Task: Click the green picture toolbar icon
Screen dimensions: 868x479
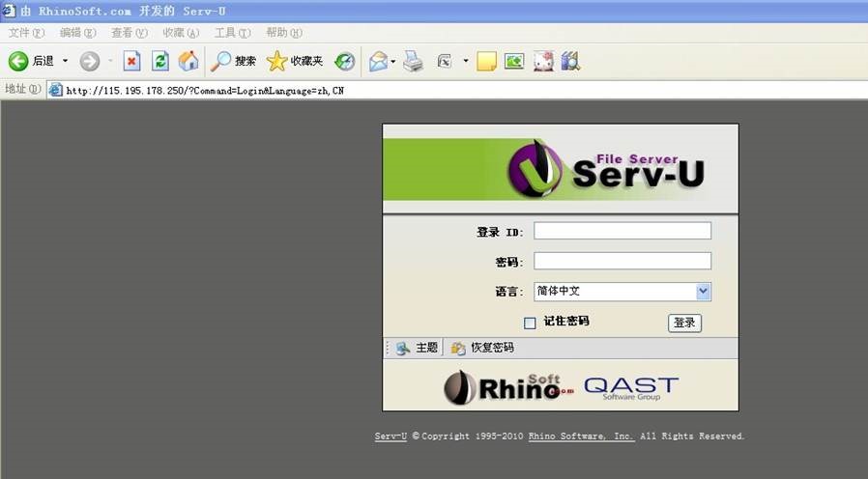Action: [x=514, y=62]
